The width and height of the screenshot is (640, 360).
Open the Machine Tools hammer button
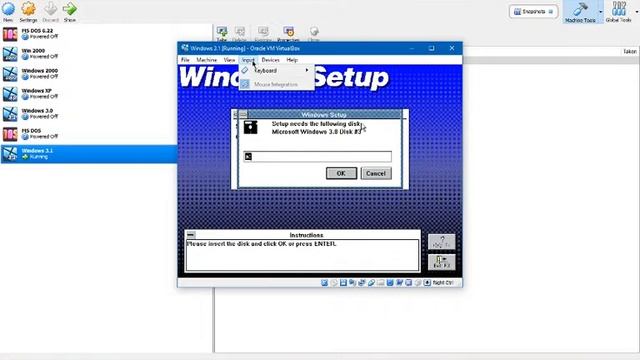pyautogui.click(x=580, y=11)
